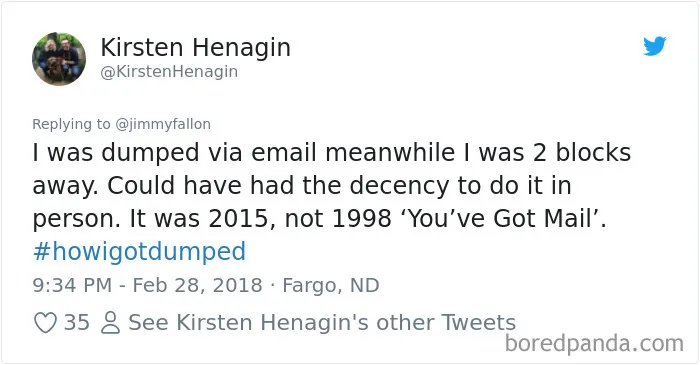Click the person silhouette icon
The width and height of the screenshot is (700, 365).
click(110, 323)
